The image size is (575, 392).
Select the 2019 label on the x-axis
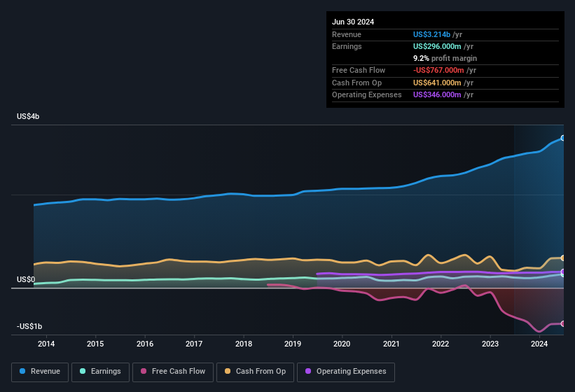point(293,344)
